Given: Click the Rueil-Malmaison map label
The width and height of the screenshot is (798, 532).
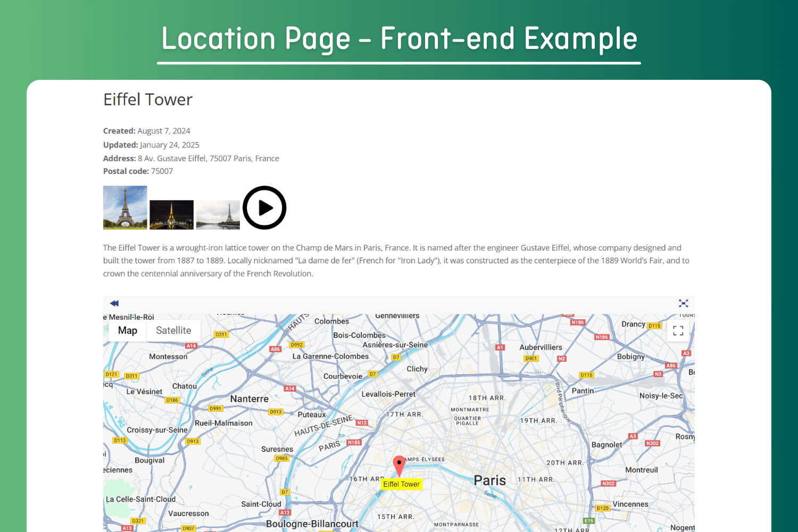Looking at the screenshot, I should [x=223, y=423].
